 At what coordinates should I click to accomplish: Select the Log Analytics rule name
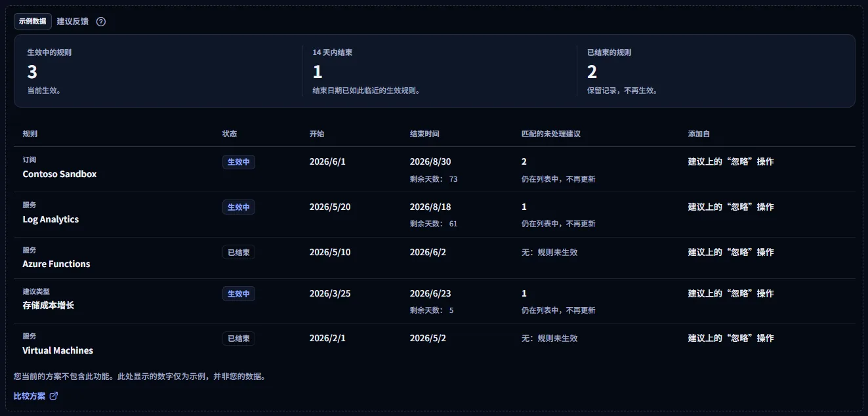pos(51,219)
